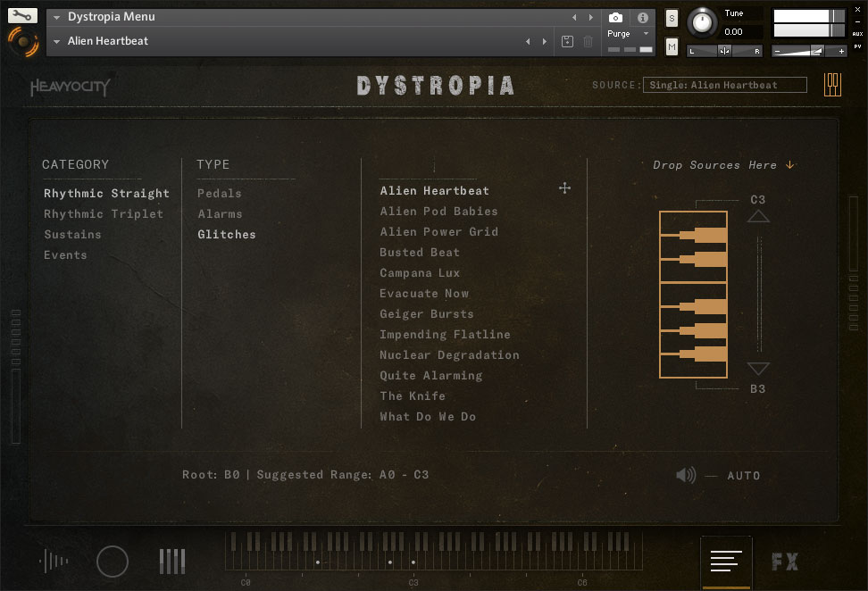This screenshot has height=591, width=868.
Task: Toggle the AUTO audition preview setting
Action: [x=743, y=476]
